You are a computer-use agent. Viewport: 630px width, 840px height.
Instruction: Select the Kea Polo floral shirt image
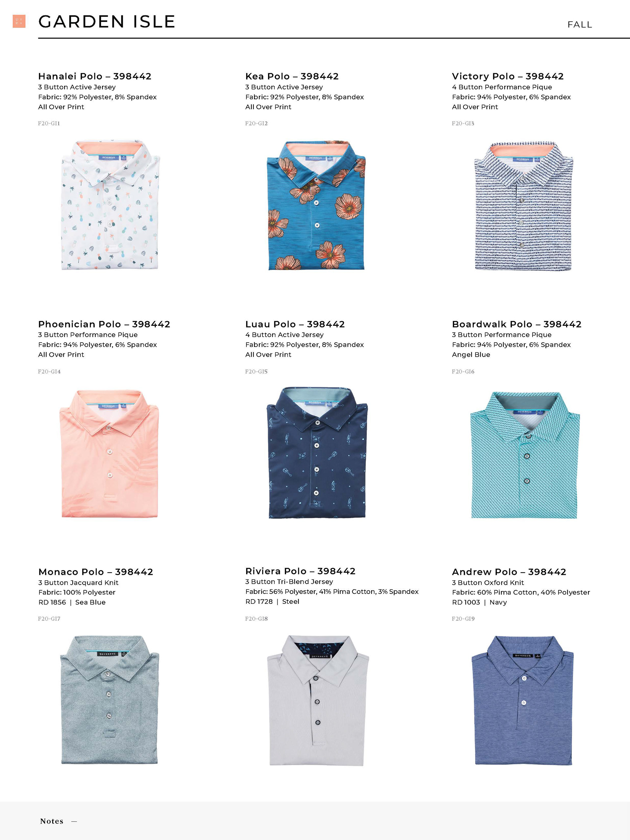(316, 205)
